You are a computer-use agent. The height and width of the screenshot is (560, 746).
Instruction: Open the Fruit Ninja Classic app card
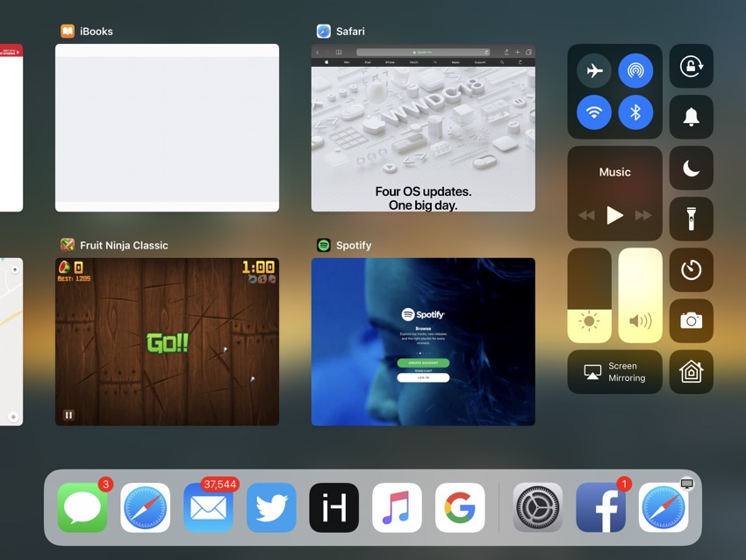pyautogui.click(x=167, y=341)
